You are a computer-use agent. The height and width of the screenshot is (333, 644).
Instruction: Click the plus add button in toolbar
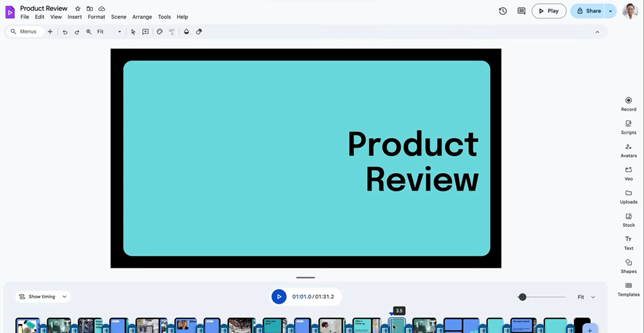pyautogui.click(x=50, y=32)
